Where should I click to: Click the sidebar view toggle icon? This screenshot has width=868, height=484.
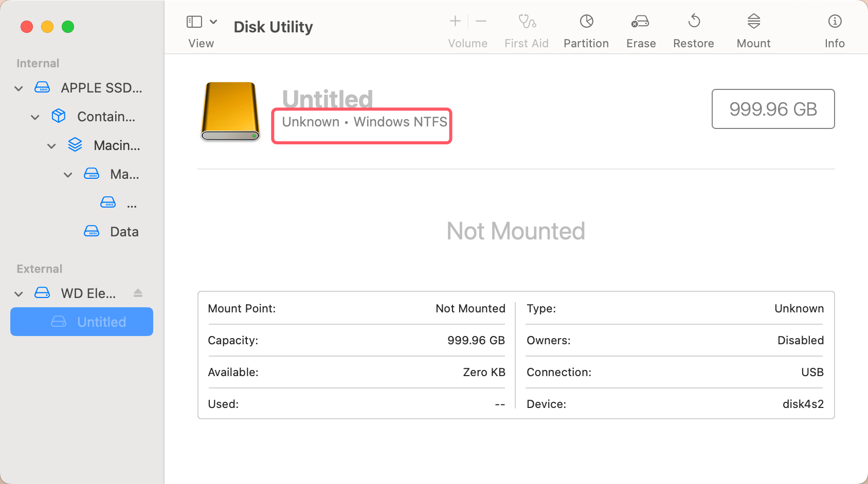(x=194, y=22)
